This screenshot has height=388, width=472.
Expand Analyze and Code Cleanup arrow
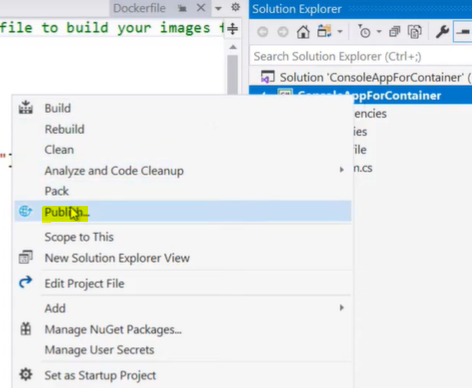[341, 170]
